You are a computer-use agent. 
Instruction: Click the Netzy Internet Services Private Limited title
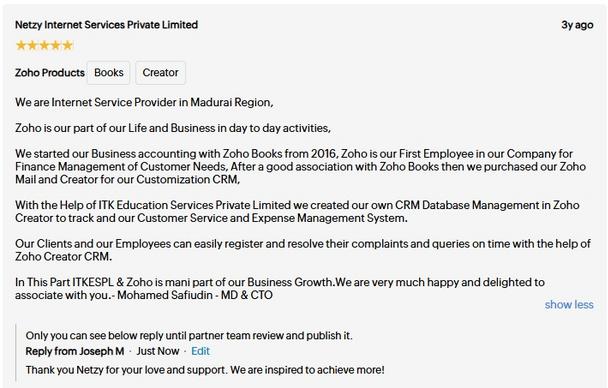[106, 25]
